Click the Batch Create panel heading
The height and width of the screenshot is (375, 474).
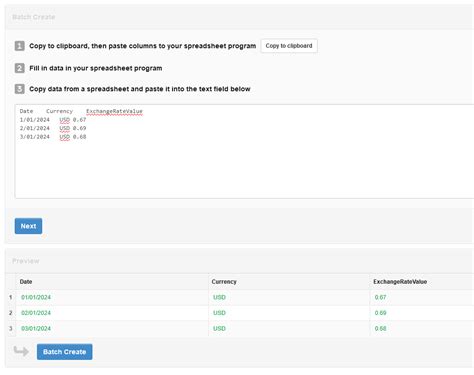click(x=34, y=17)
